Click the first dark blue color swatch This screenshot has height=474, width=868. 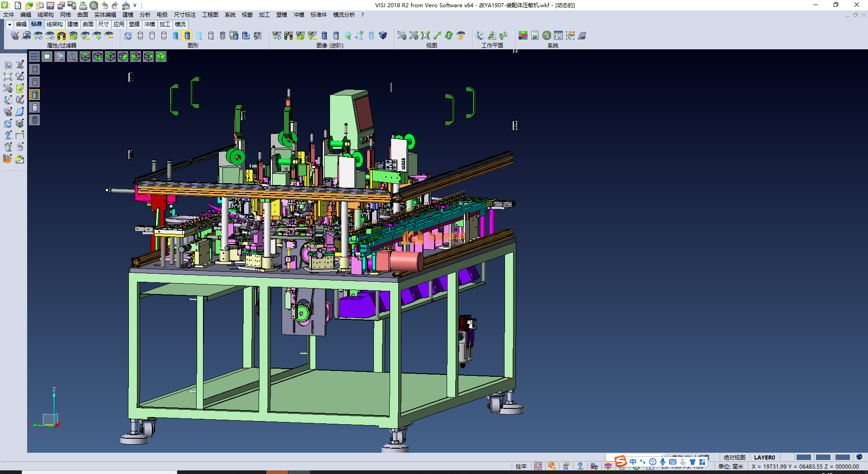point(803,457)
